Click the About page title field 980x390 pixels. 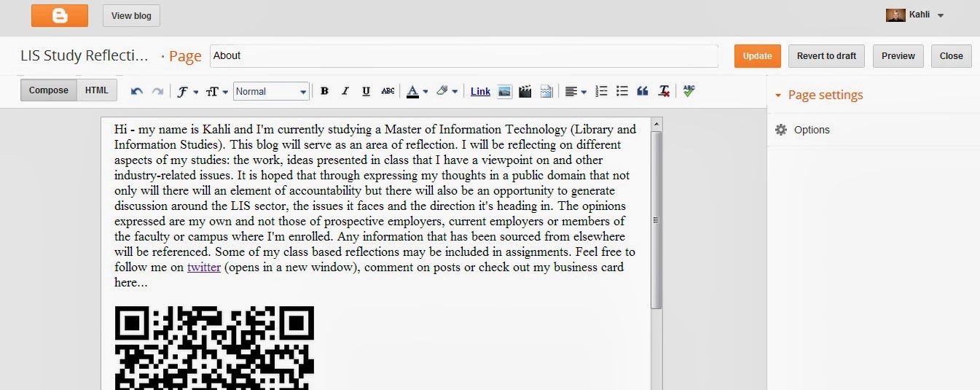point(463,56)
